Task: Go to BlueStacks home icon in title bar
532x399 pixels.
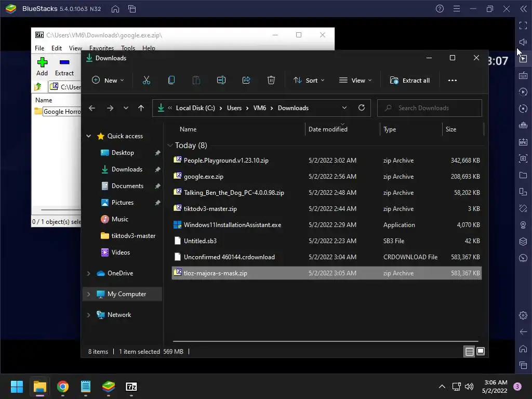Action: point(115,9)
